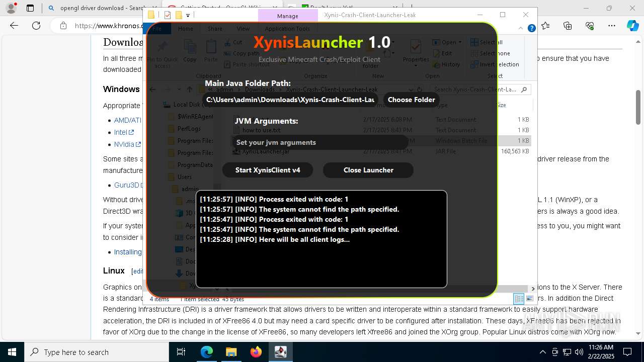Click the Explorer search magnifier icon
644x362 pixels.
coord(524,89)
